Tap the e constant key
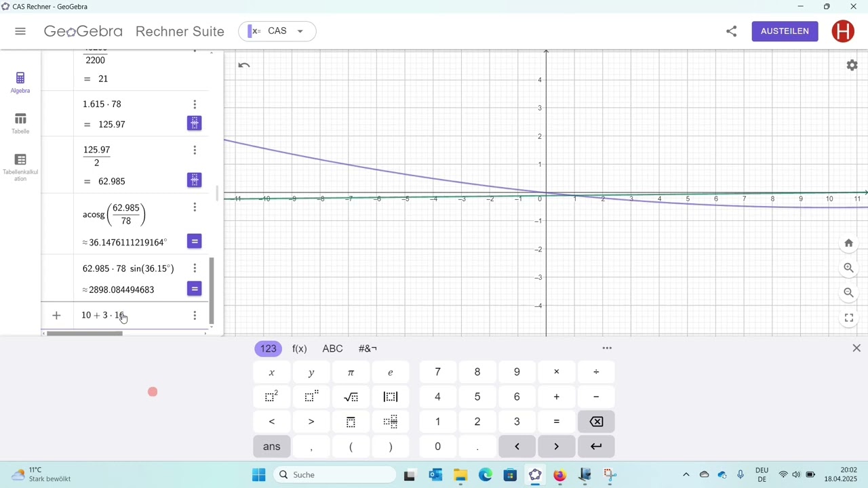This screenshot has height=488, width=868. coord(390,372)
